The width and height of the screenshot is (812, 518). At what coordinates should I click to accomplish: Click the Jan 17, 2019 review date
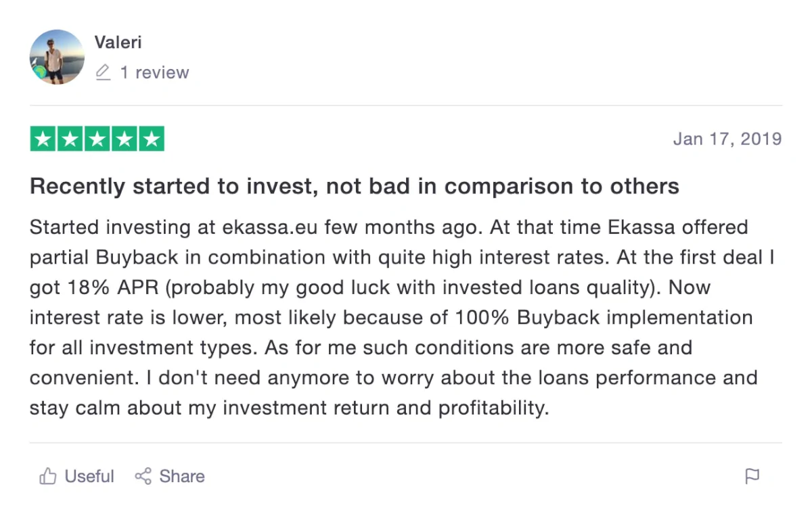click(x=727, y=139)
